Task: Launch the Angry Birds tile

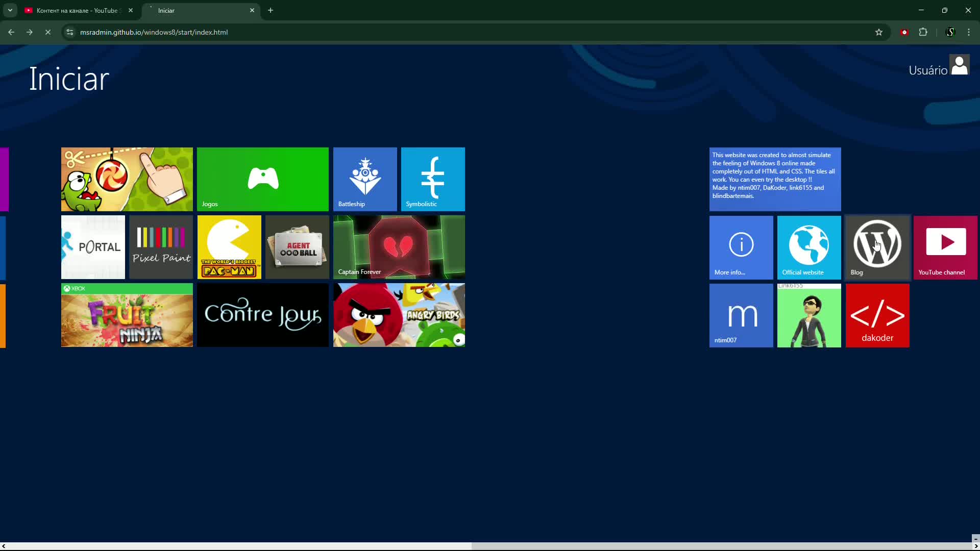Action: click(x=399, y=315)
